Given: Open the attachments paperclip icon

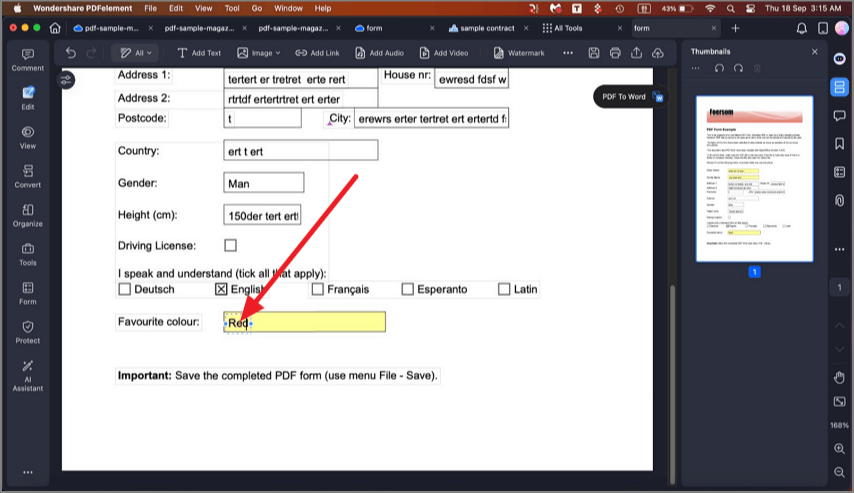Looking at the screenshot, I should [839, 200].
